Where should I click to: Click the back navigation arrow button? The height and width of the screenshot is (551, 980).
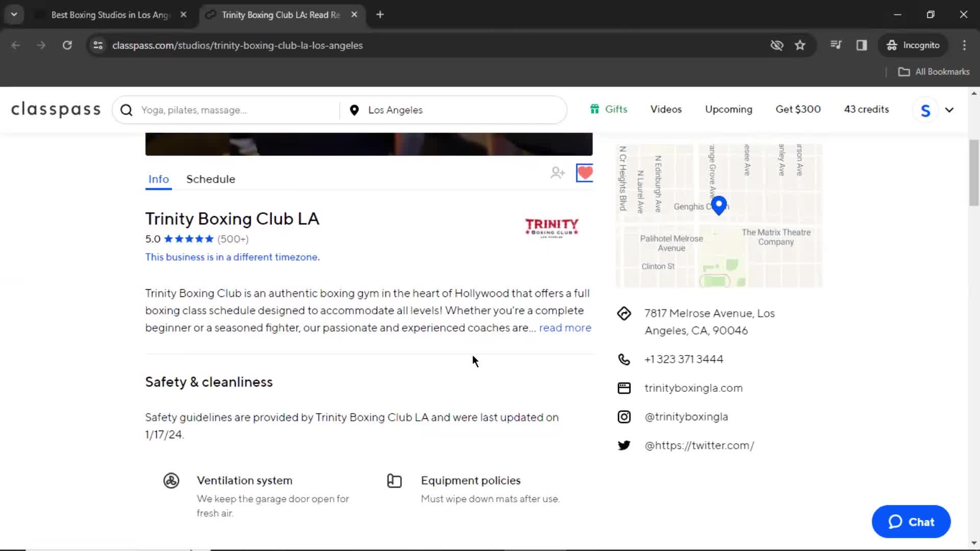tap(16, 45)
